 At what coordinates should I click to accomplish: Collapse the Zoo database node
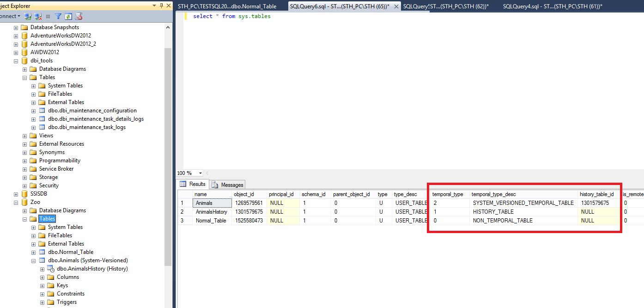[x=16, y=202]
